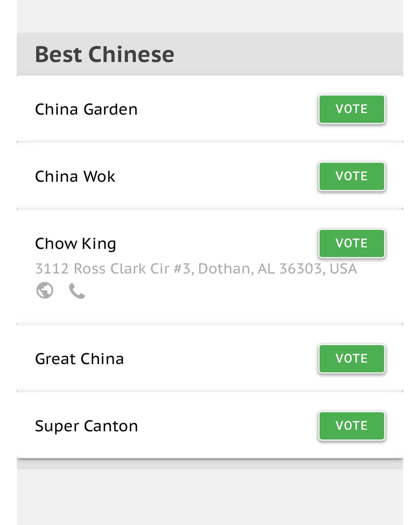This screenshot has width=420, height=525.
Task: Choose the Great China name label
Action: (80, 359)
